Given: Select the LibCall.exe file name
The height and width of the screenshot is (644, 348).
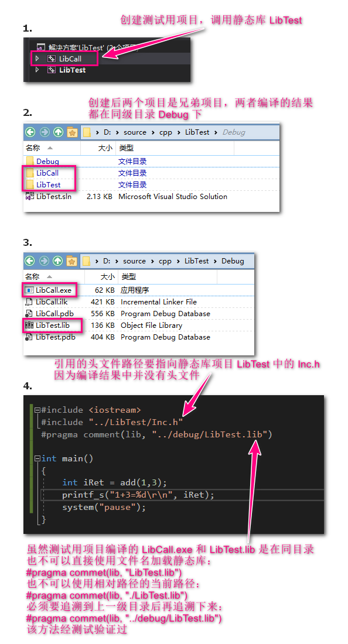Looking at the screenshot, I should pyautogui.click(x=53, y=290).
